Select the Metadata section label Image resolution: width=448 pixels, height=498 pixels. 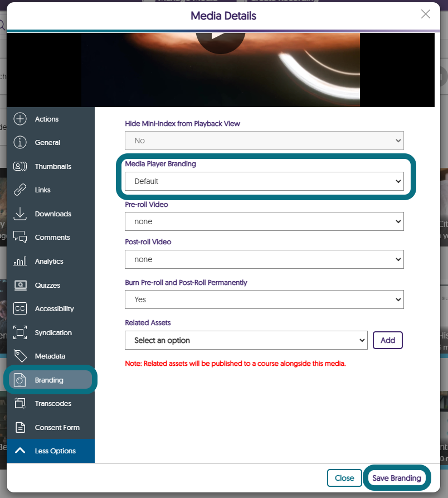pyautogui.click(x=50, y=356)
